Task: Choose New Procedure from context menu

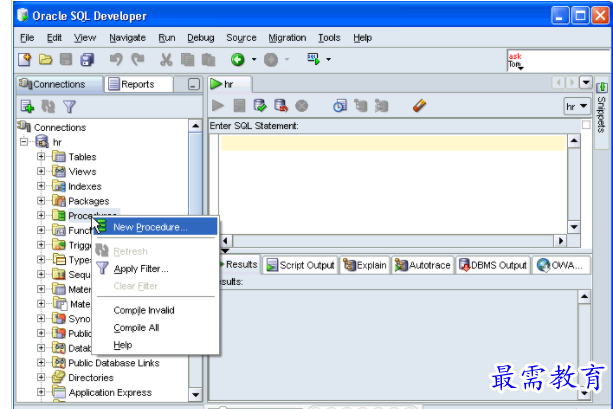Action: point(156,227)
